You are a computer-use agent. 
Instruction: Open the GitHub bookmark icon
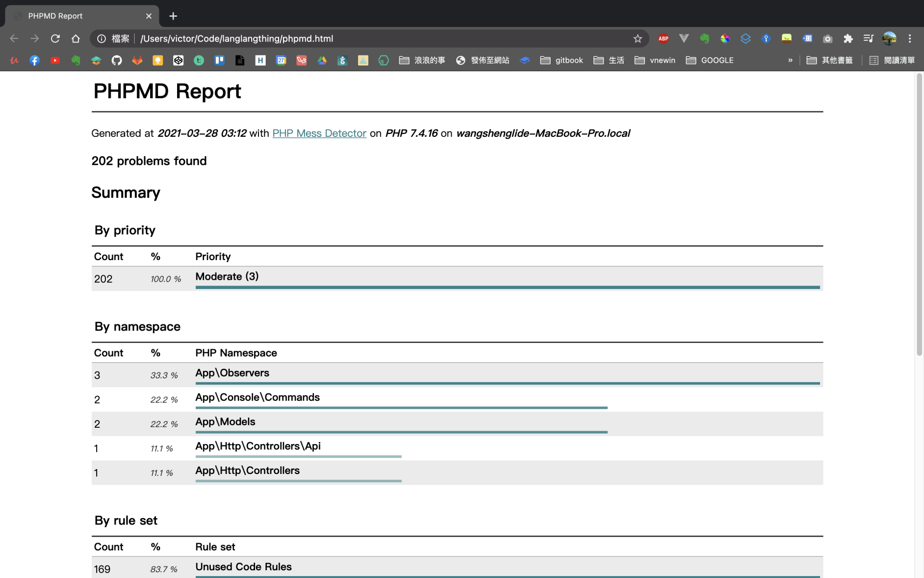pyautogui.click(x=116, y=60)
